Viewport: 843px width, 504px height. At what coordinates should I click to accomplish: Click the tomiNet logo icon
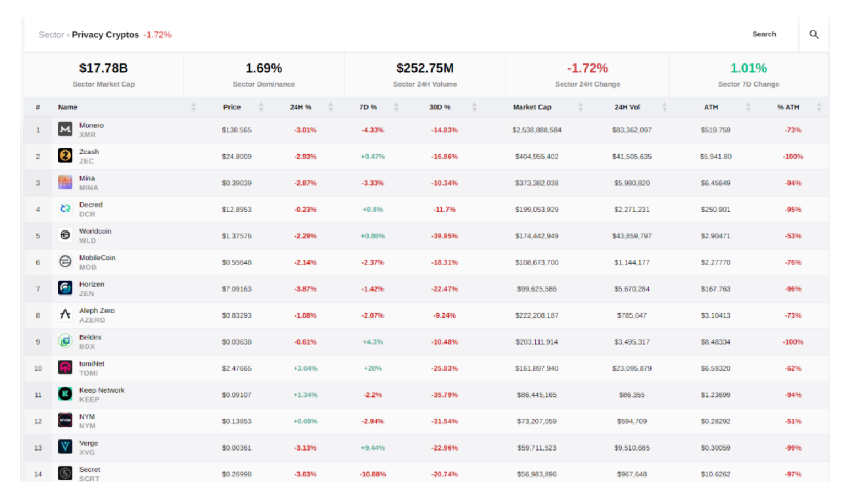[x=65, y=368]
